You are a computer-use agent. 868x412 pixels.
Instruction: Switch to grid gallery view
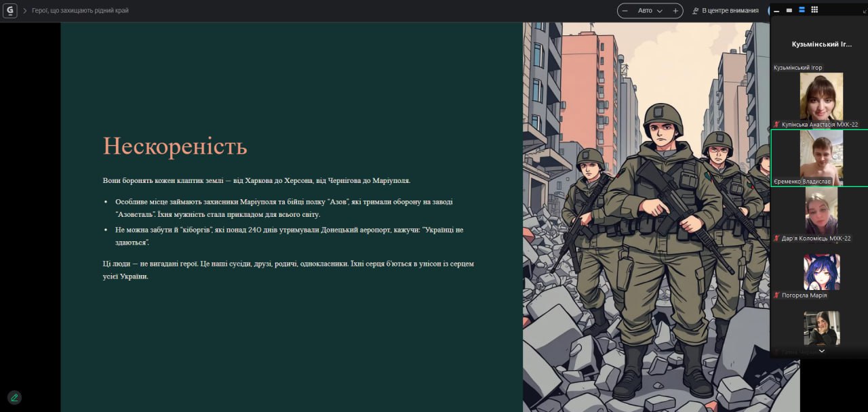point(814,10)
